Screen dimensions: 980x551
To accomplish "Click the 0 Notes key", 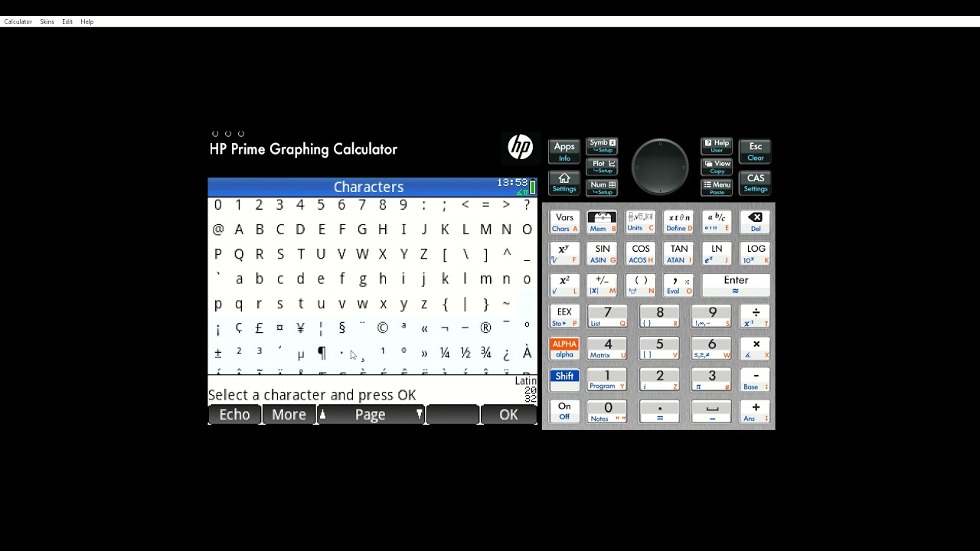I will coord(607,411).
